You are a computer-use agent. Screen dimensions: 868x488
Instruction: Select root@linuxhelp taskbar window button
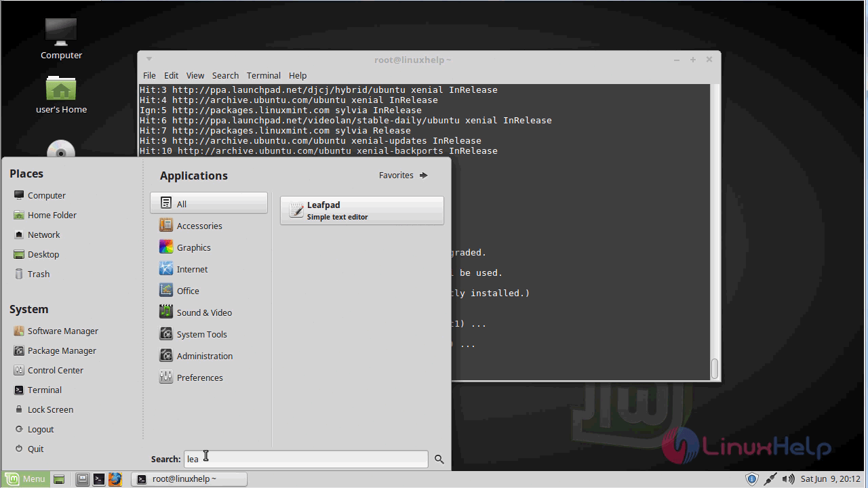pos(189,479)
